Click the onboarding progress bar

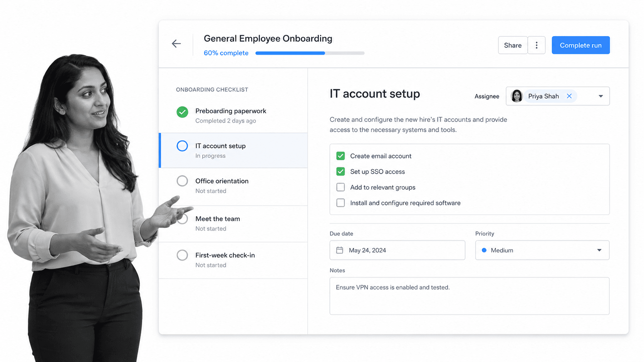pos(310,53)
